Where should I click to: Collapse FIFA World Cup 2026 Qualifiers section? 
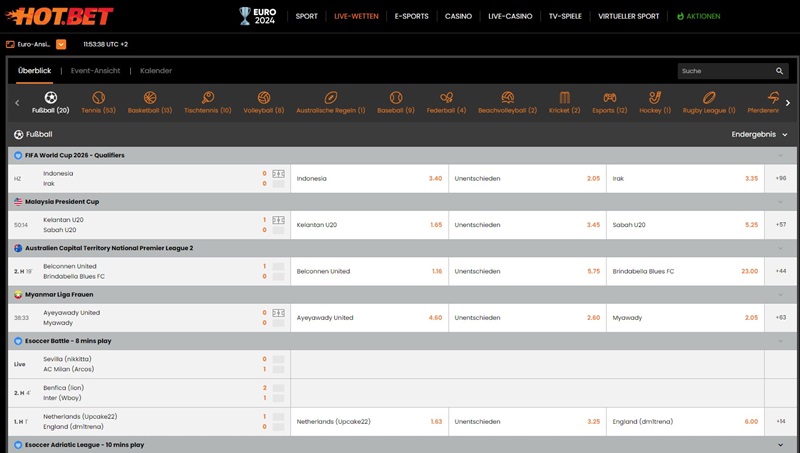pyautogui.click(x=780, y=156)
